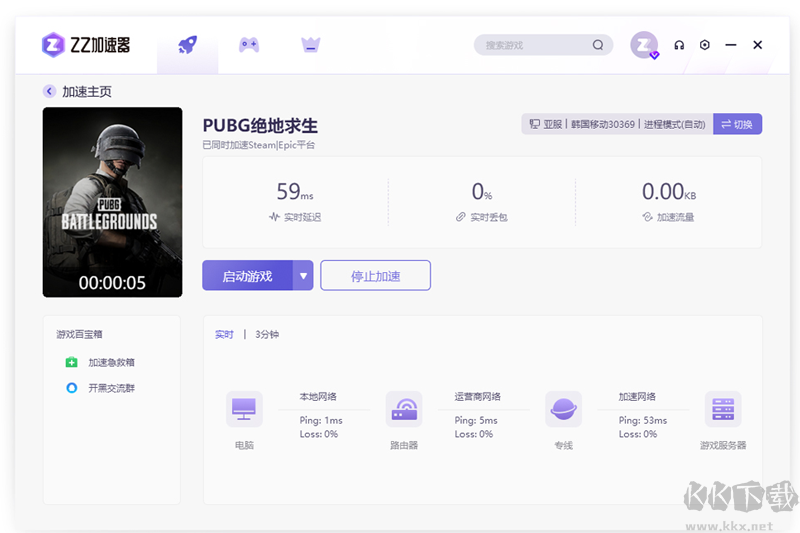Screen dimensions: 800x533
Task: Click the 电脑 computer node icon
Action: coord(244,409)
